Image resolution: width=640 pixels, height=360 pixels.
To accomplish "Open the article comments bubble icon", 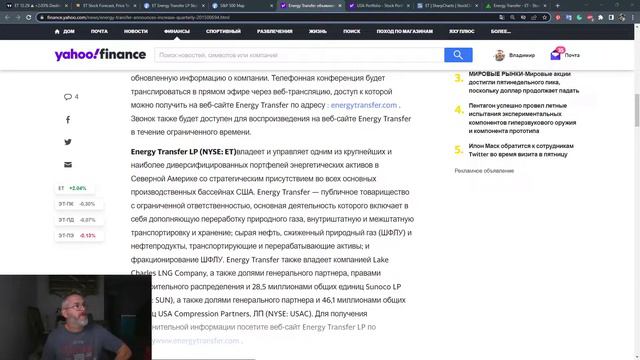I will pyautogui.click(x=68, y=97).
